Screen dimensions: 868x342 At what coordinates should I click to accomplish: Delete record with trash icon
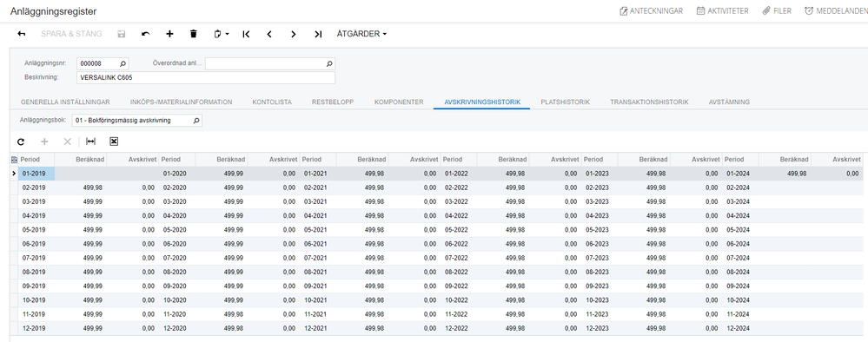pyautogui.click(x=193, y=34)
